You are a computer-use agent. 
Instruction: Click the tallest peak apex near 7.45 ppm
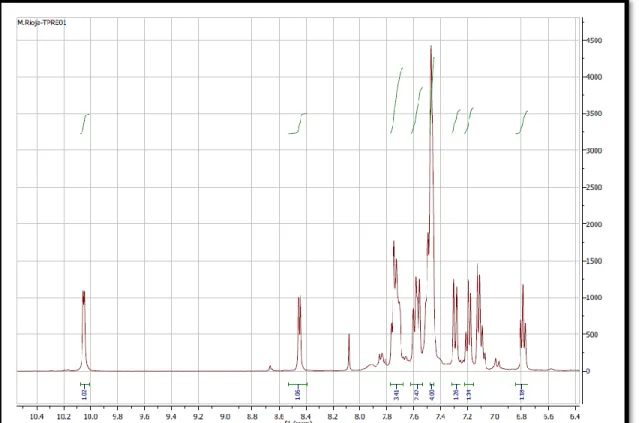point(431,47)
